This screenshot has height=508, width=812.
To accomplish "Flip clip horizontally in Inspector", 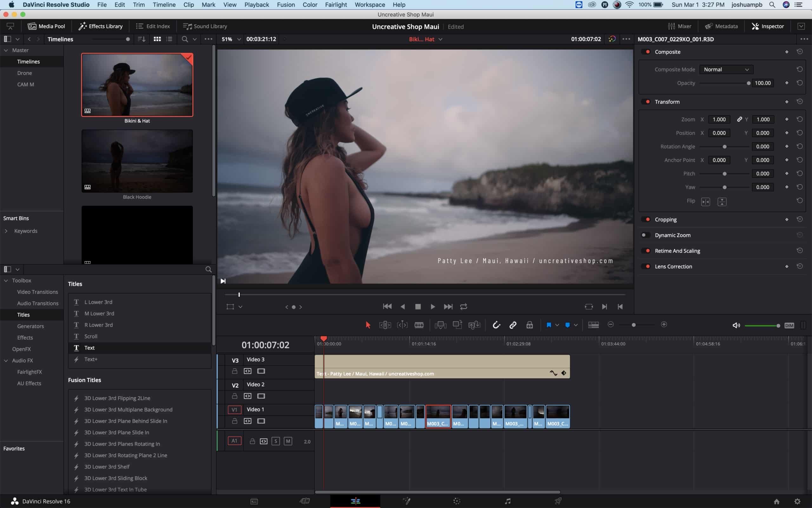I will click(x=705, y=202).
